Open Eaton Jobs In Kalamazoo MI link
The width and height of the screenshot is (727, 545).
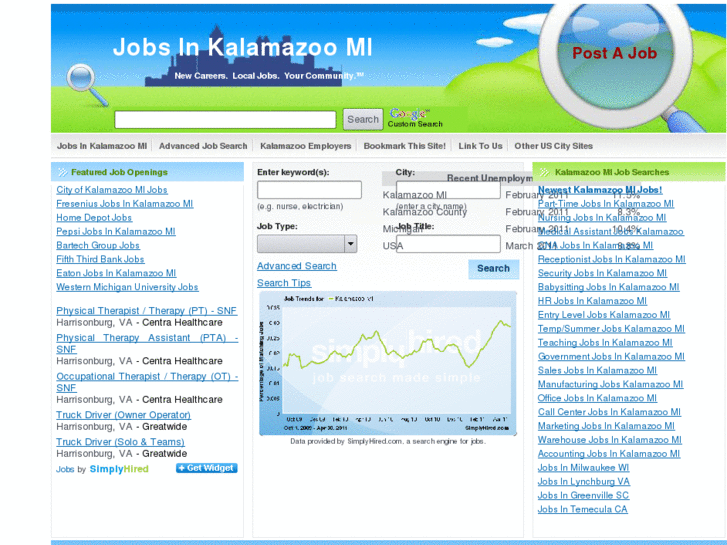click(116, 274)
